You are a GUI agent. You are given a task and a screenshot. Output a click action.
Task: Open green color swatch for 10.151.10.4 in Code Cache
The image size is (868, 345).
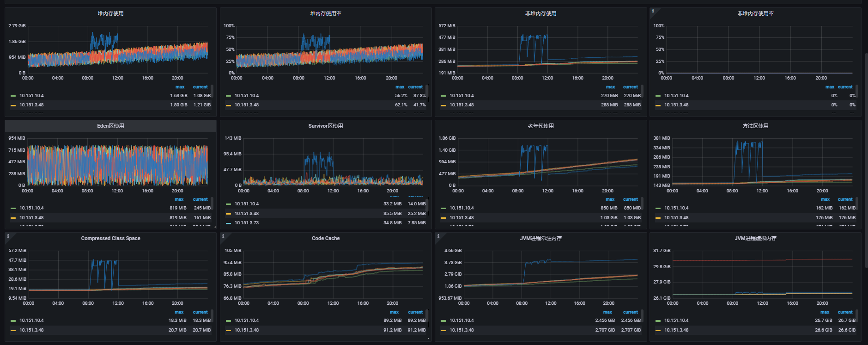pos(228,320)
